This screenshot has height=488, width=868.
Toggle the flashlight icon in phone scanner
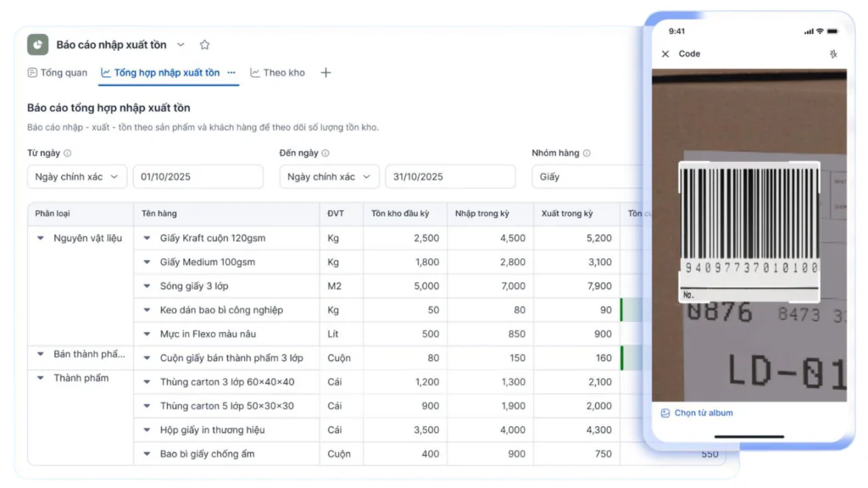pyautogui.click(x=833, y=53)
